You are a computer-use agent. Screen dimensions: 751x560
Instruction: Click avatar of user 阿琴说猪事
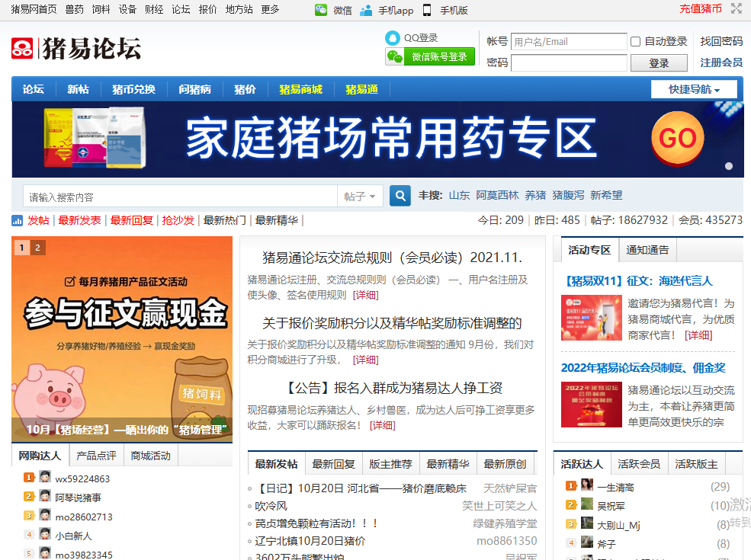(x=45, y=496)
